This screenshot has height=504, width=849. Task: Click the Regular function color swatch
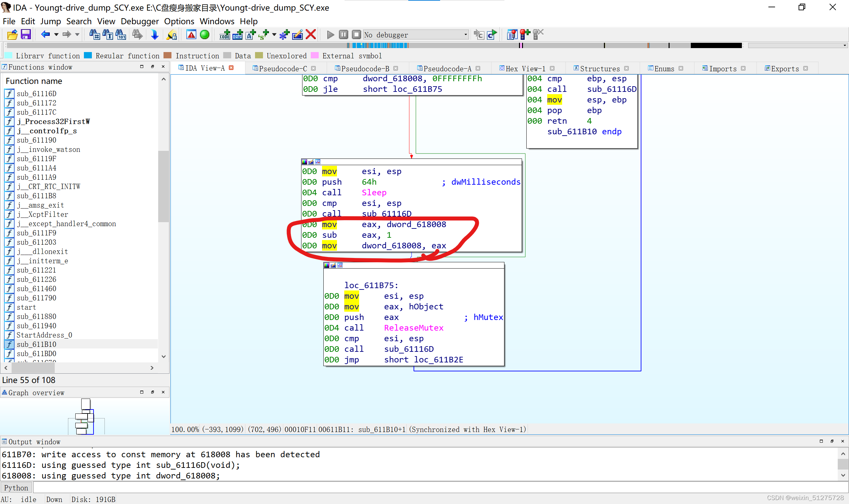(x=88, y=55)
